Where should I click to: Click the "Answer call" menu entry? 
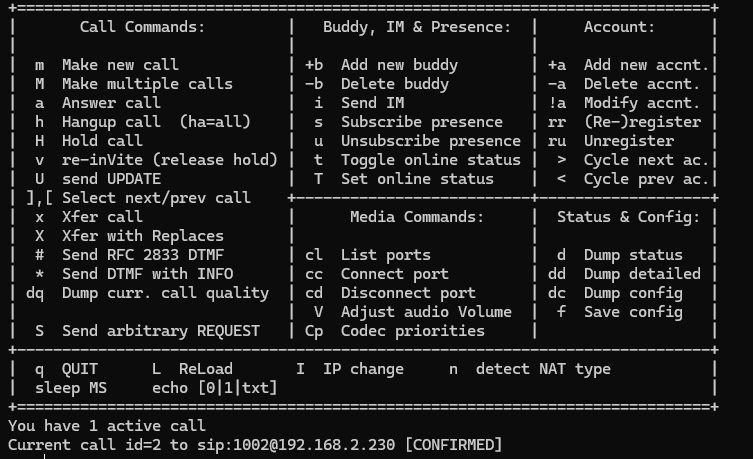[111, 103]
